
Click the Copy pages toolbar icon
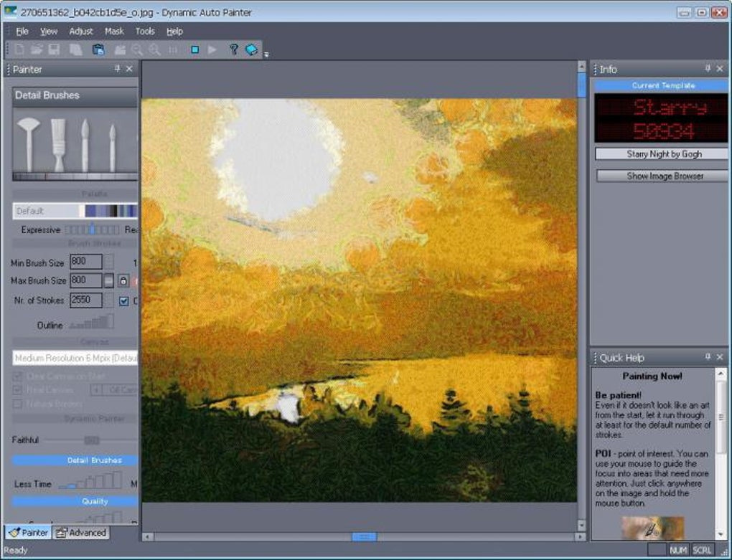(75, 49)
